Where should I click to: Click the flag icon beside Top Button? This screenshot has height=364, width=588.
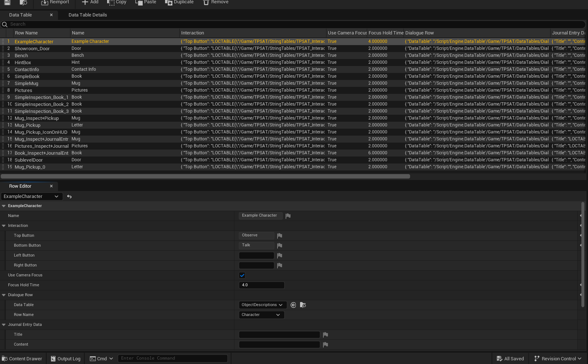pos(280,235)
